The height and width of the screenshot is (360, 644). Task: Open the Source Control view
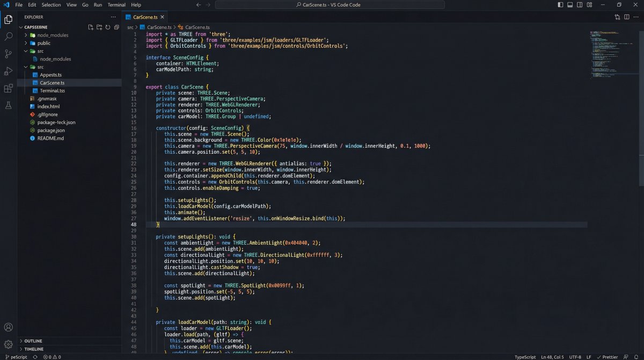tap(9, 54)
